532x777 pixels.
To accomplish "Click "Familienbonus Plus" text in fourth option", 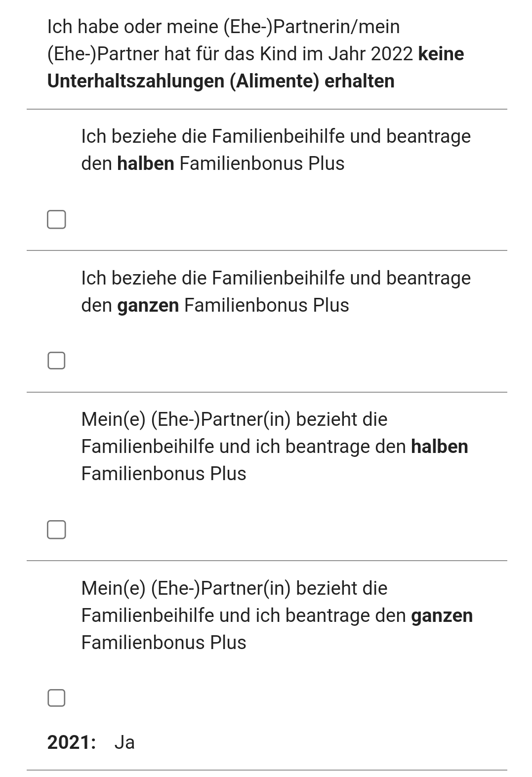I will [x=164, y=642].
